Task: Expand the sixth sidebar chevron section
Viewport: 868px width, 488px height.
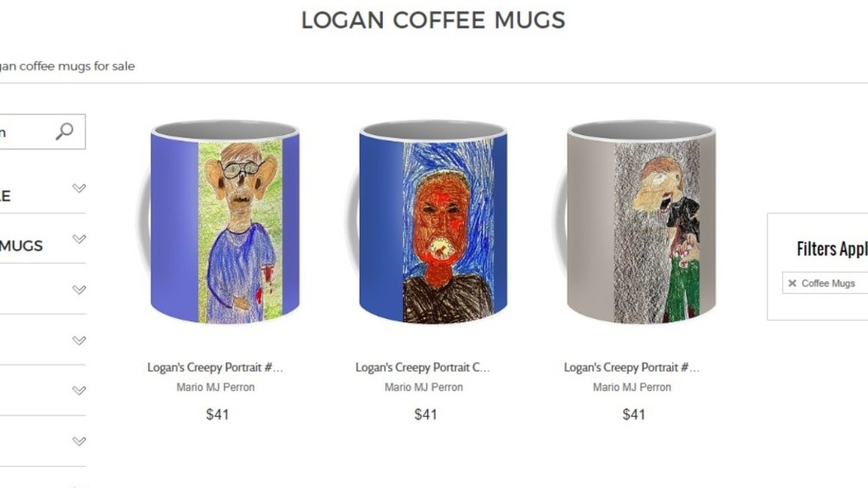Action: coord(79,441)
